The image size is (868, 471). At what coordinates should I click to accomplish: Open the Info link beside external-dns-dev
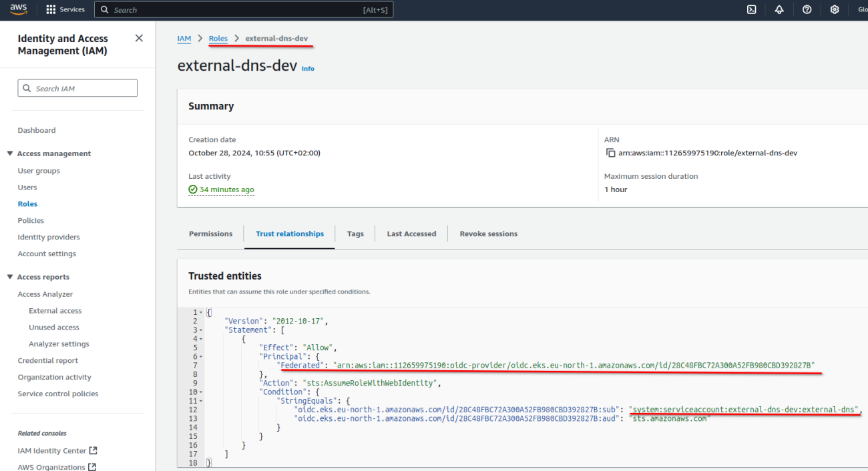308,69
